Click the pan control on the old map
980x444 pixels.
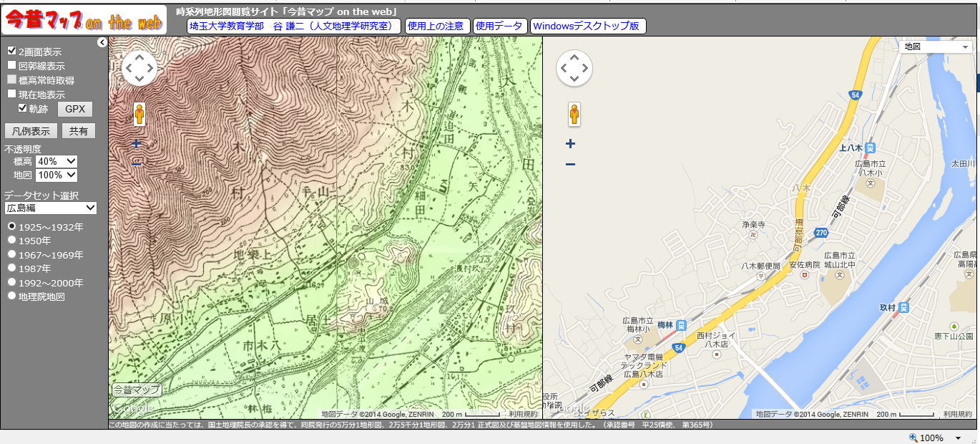tap(139, 68)
